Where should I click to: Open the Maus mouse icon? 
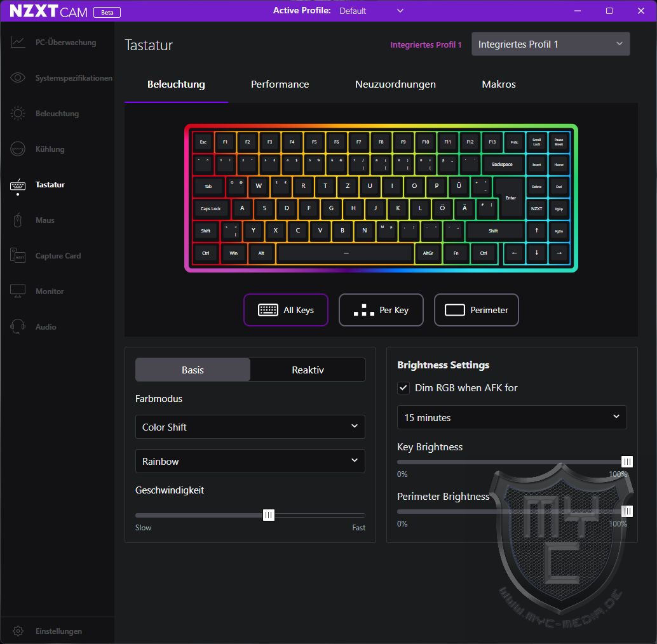(x=18, y=220)
